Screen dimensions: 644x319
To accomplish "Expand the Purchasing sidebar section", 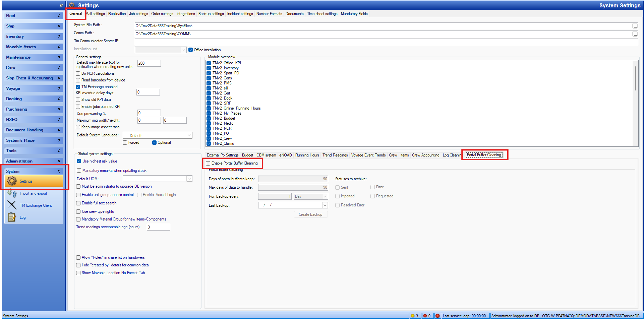I will point(33,109).
